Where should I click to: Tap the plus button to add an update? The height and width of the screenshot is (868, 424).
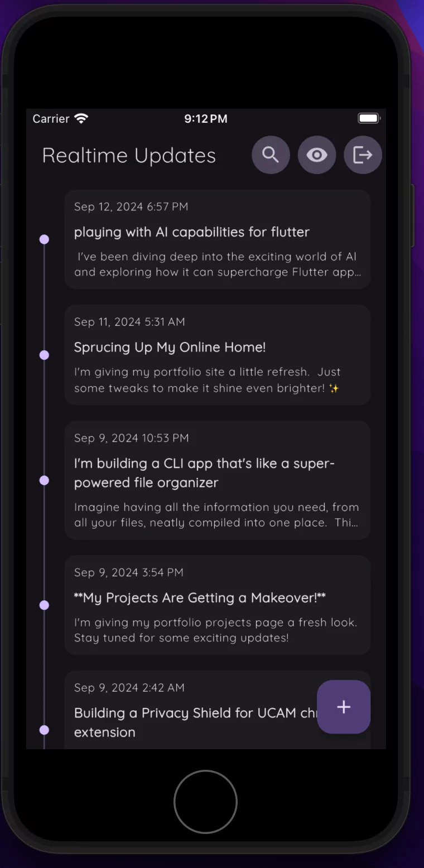click(344, 707)
